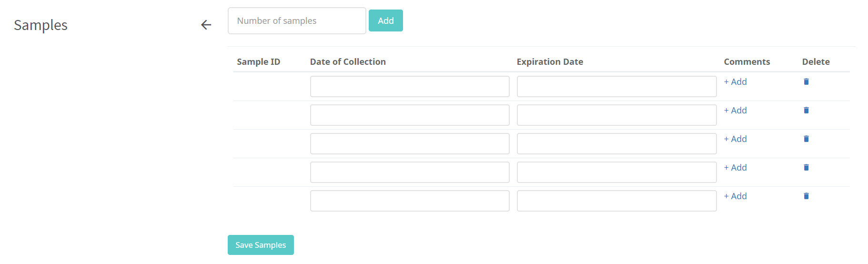
Task: Click the back arrow next to Samples
Action: pyautogui.click(x=206, y=25)
